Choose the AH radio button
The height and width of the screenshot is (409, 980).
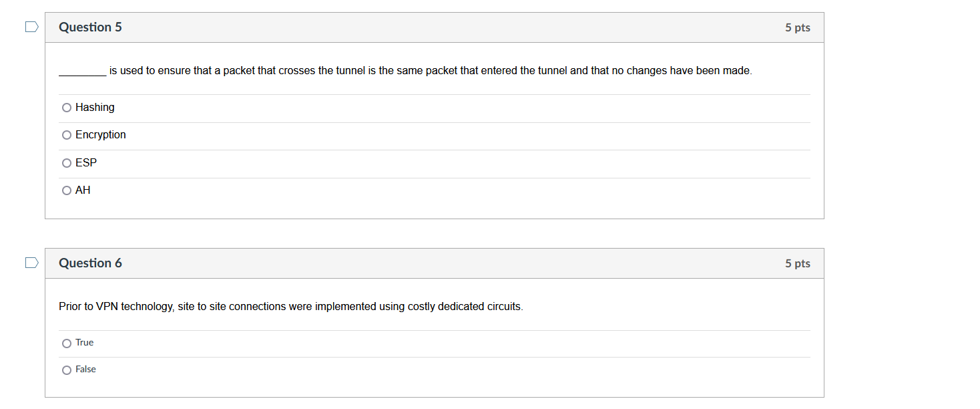pos(67,190)
